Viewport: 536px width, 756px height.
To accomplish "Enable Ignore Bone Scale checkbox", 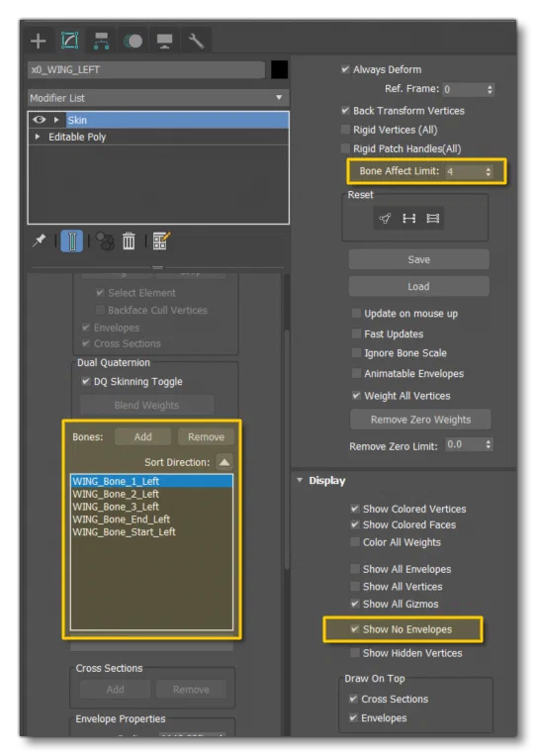I will pos(356,353).
